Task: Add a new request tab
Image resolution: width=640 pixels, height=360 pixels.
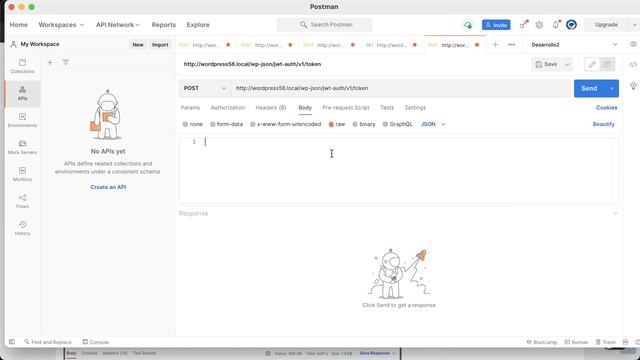Action: point(495,44)
